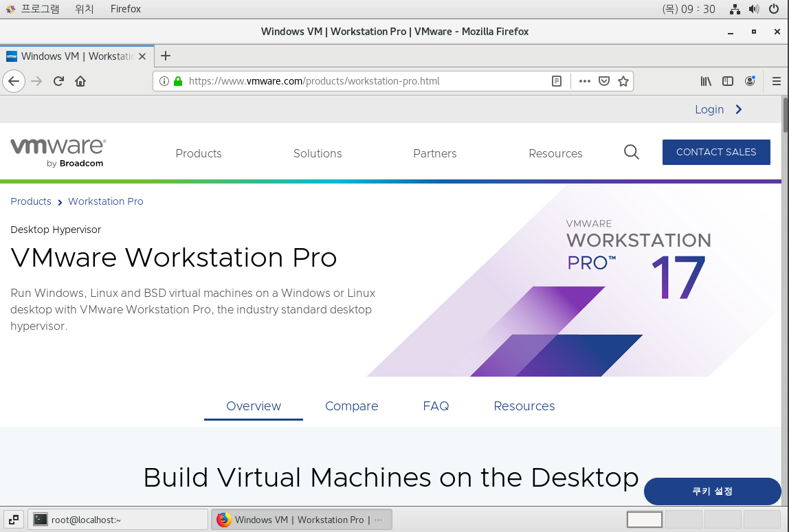Toggle reader view icon in address bar
789x532 pixels.
click(557, 81)
